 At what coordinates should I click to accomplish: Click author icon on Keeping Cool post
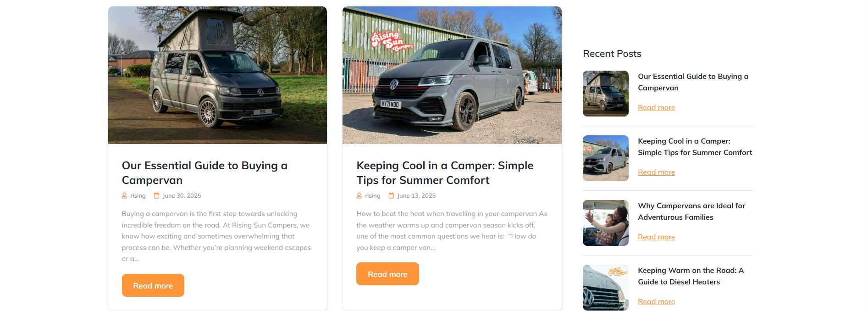(359, 195)
